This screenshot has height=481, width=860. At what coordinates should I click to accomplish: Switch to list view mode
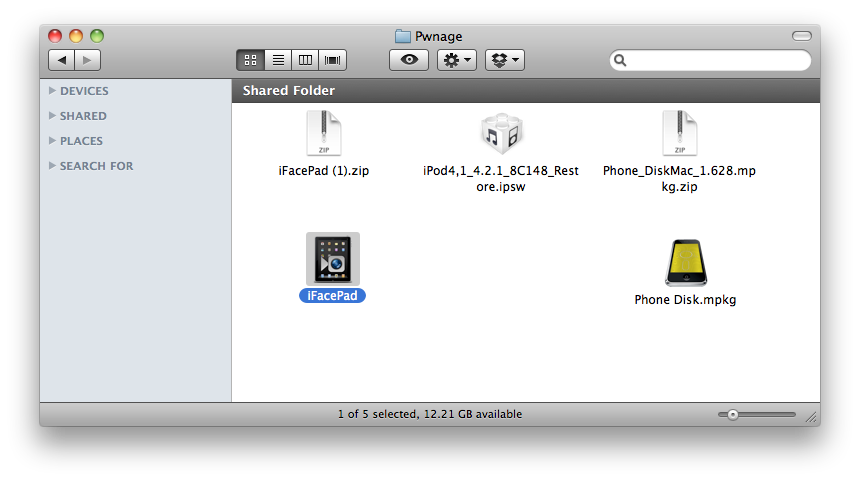coord(278,60)
